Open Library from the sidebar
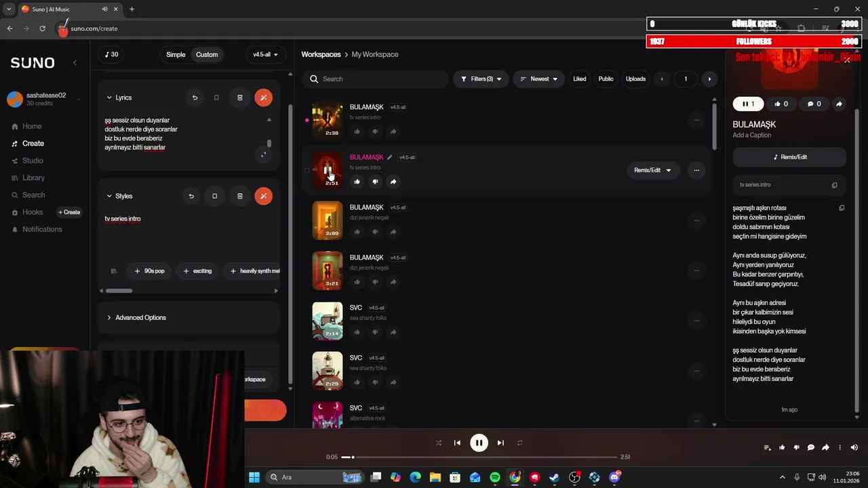 pos(28,178)
